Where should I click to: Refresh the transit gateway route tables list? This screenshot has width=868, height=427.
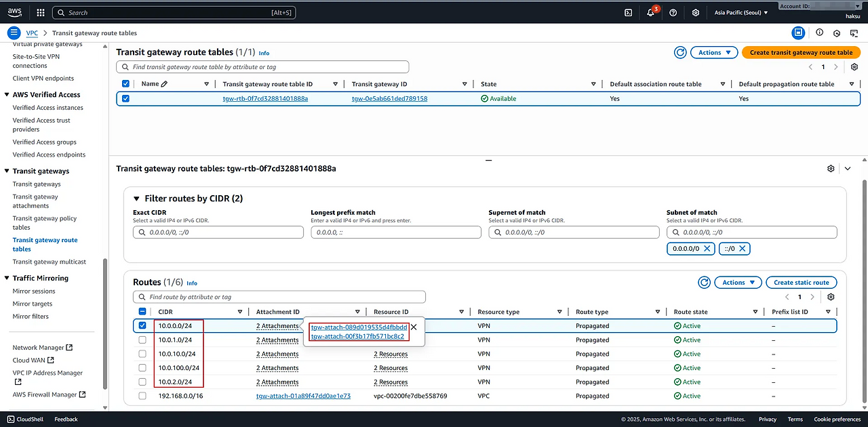pos(680,53)
